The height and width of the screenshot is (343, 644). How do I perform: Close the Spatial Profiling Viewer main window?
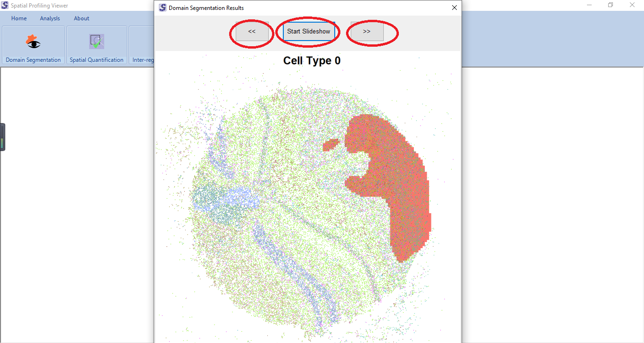pos(632,5)
